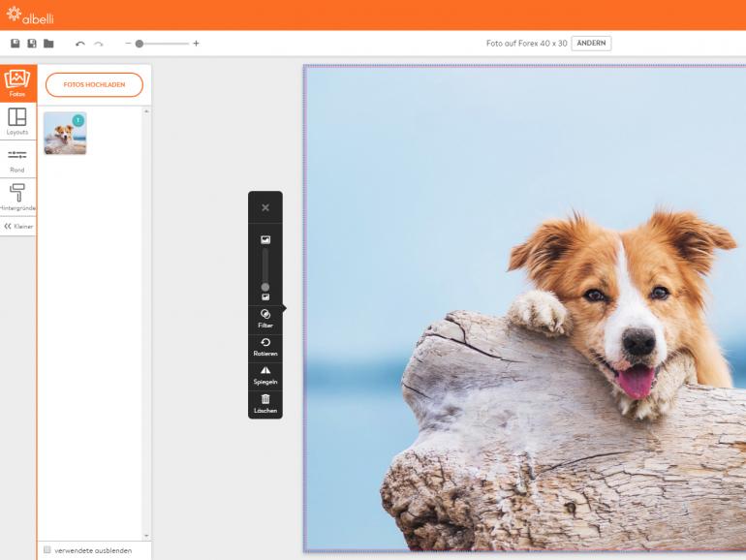Click the first save disk icon

[x=16, y=44]
